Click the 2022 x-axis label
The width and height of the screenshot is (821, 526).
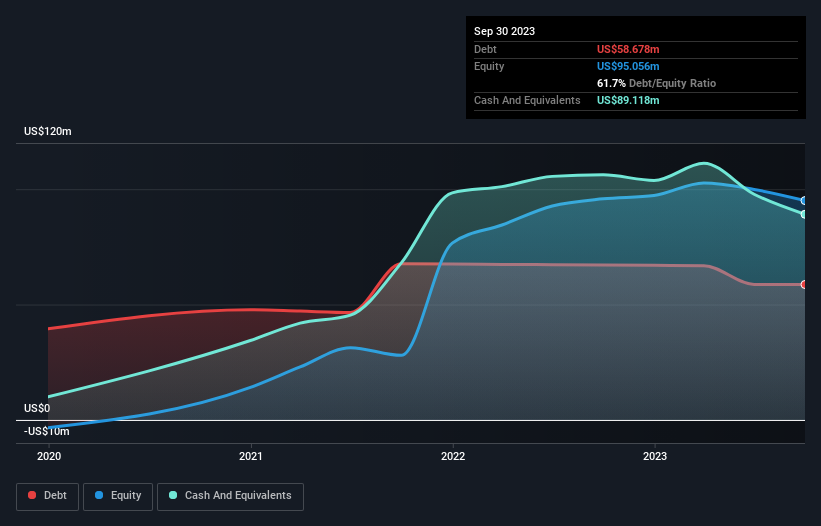(x=453, y=456)
